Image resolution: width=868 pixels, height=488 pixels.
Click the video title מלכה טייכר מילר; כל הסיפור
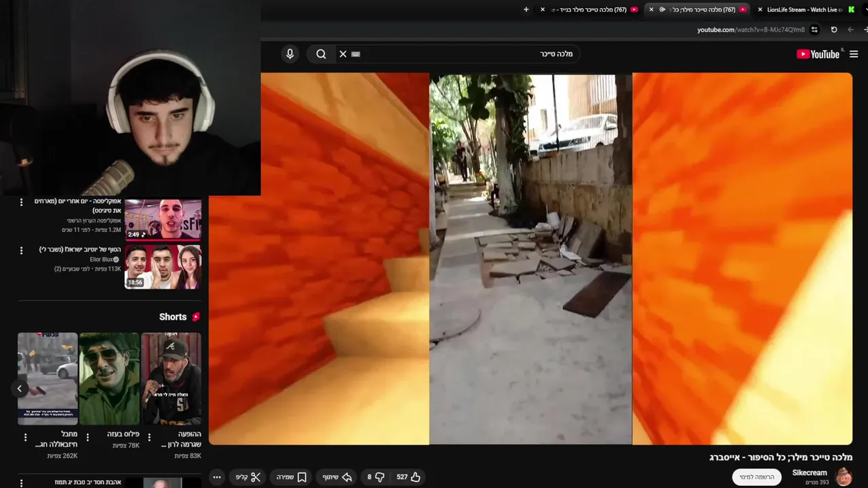pyautogui.click(x=781, y=457)
